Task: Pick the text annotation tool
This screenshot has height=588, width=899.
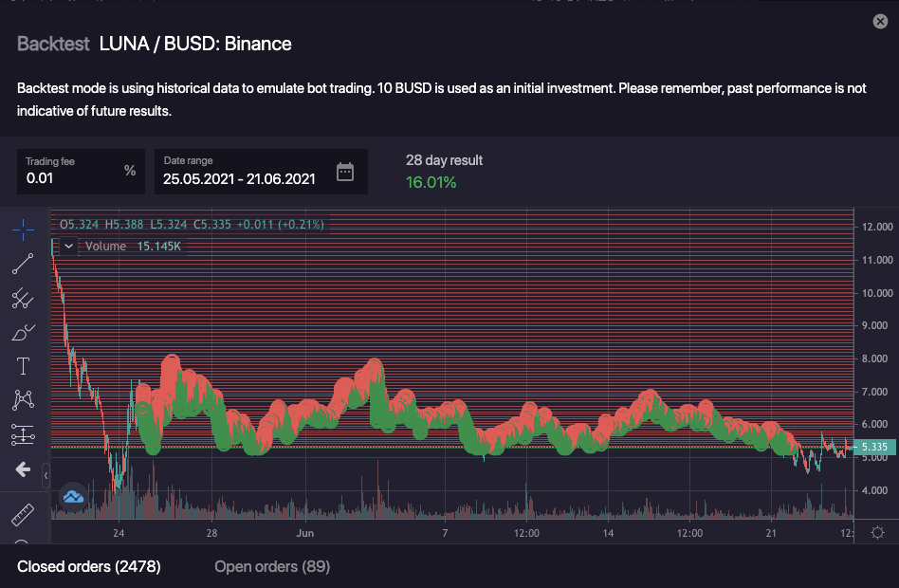Action: point(24,366)
